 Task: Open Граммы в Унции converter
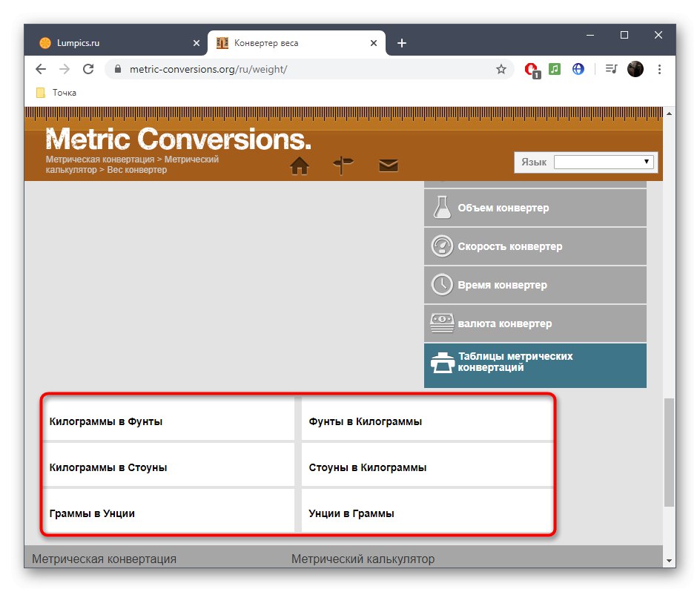tap(169, 510)
